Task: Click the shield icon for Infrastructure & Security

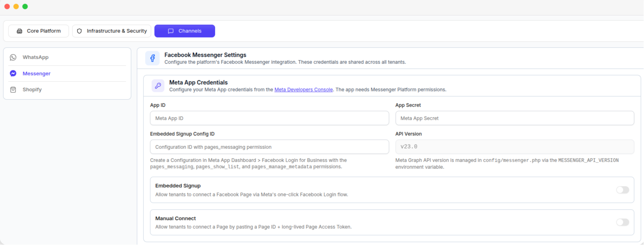Action: pos(79,31)
